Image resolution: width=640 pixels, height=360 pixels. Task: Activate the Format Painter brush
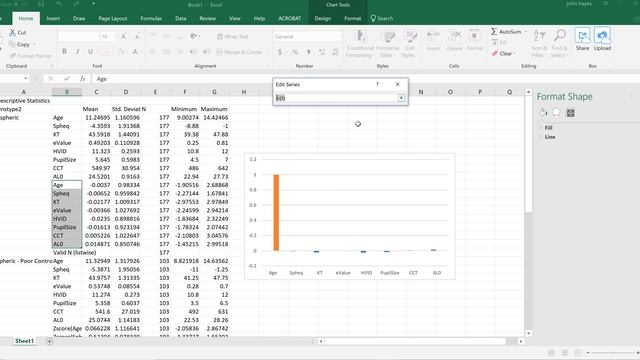pyautogui.click(x=31, y=56)
